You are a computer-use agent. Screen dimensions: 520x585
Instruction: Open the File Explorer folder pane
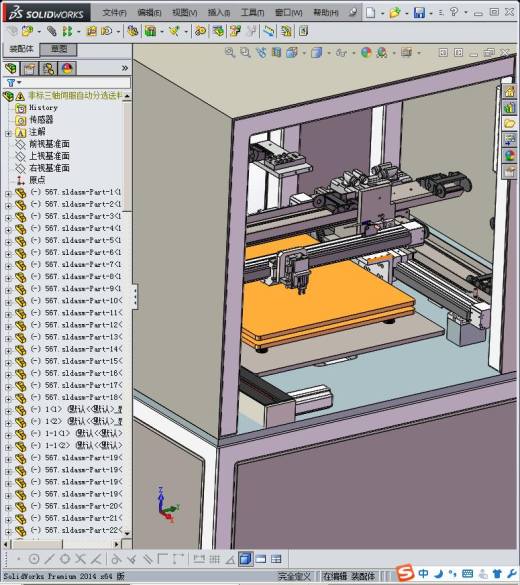[x=510, y=123]
